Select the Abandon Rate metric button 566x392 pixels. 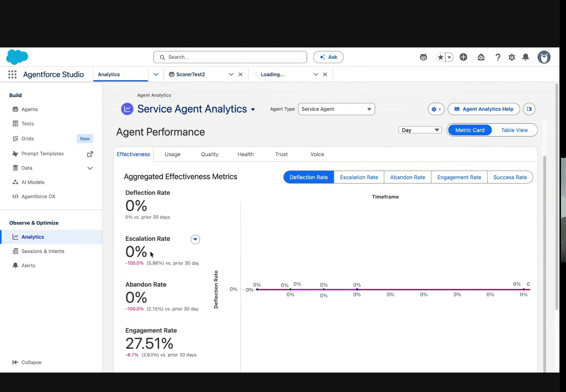[407, 177]
